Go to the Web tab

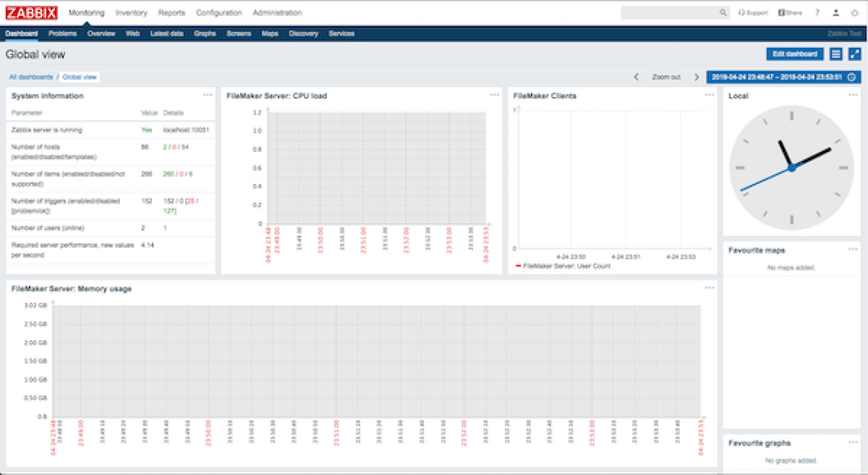pos(133,34)
